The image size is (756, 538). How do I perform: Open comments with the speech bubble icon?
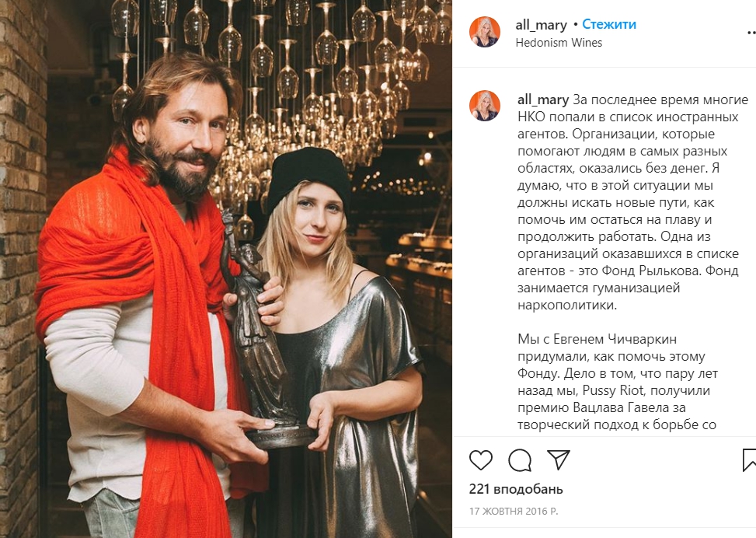520,460
